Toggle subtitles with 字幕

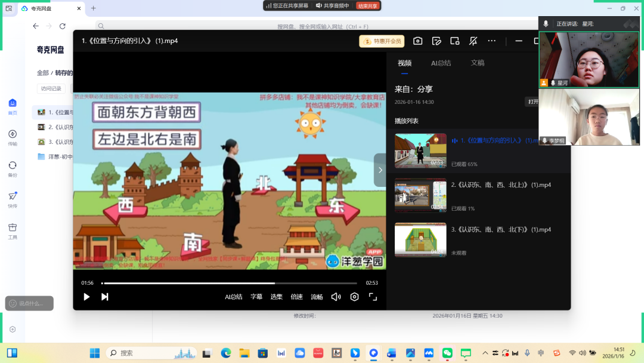tap(256, 297)
